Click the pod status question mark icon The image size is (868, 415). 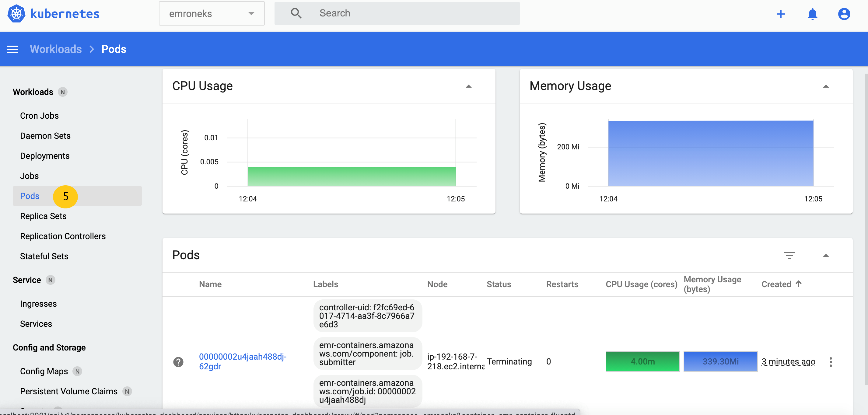[x=178, y=362]
